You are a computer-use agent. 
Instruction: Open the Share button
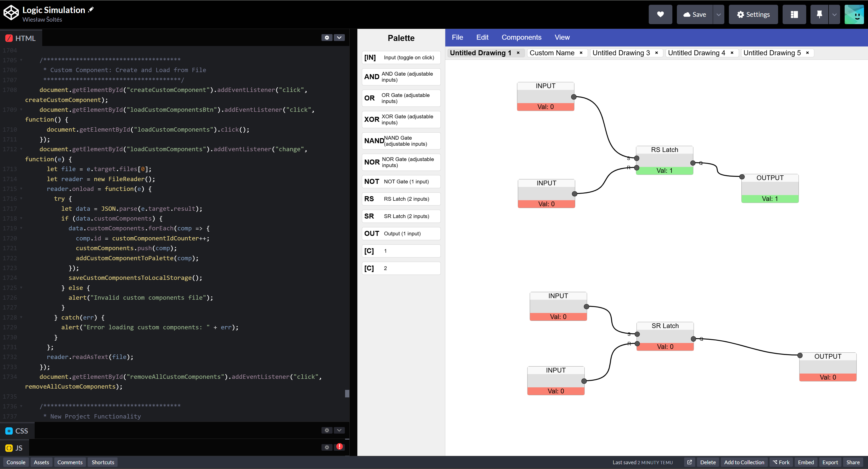pos(853,462)
